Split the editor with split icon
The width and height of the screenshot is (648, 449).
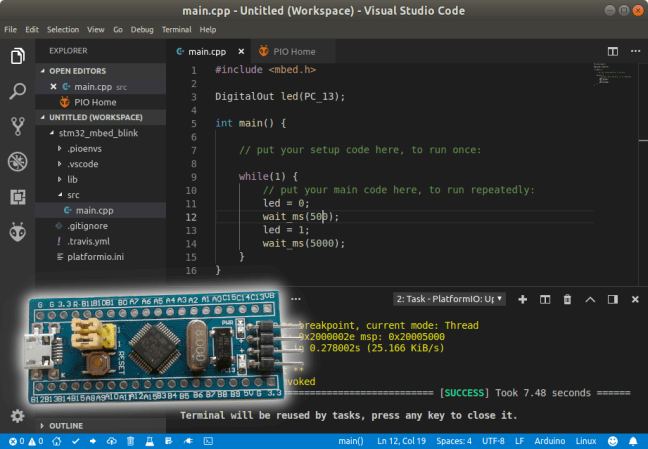612,51
